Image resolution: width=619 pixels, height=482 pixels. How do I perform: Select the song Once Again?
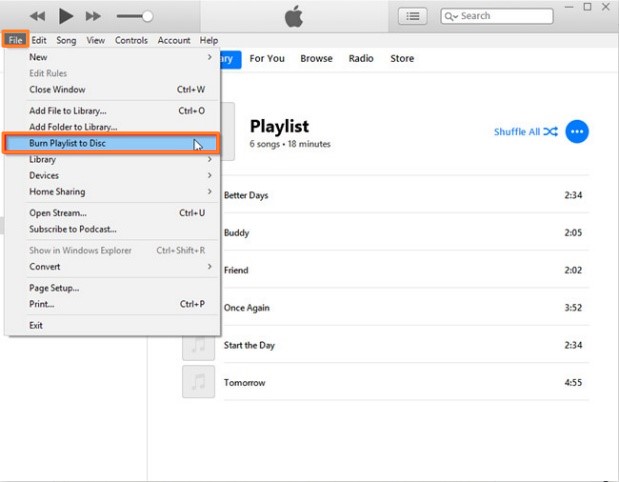click(x=406, y=308)
